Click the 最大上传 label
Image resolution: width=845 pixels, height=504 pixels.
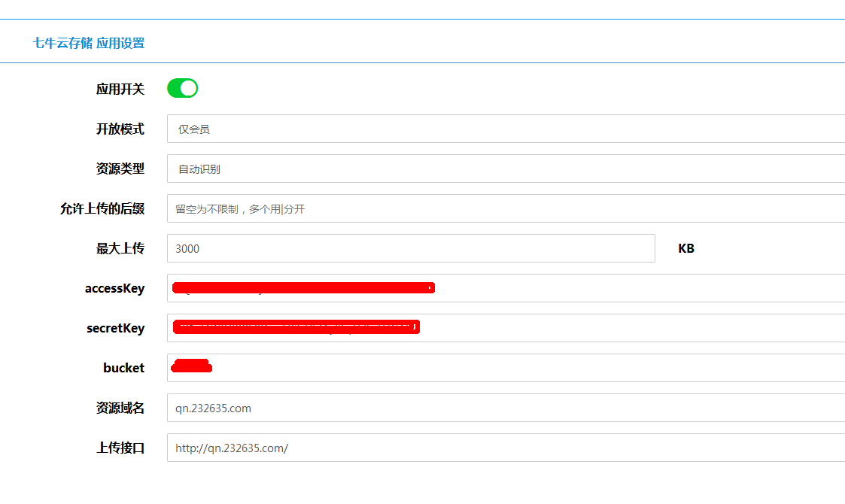point(120,248)
